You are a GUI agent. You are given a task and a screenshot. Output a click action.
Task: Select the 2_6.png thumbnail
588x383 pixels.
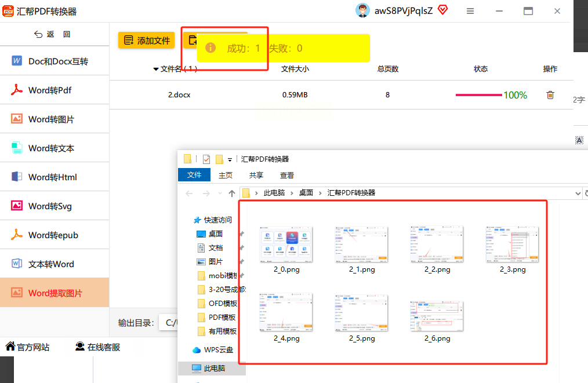click(x=437, y=316)
